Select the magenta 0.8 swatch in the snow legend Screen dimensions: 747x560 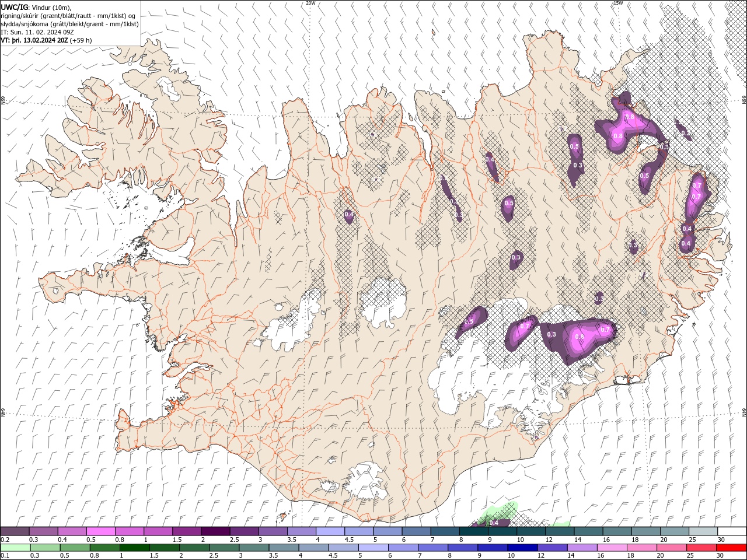pyautogui.click(x=130, y=531)
